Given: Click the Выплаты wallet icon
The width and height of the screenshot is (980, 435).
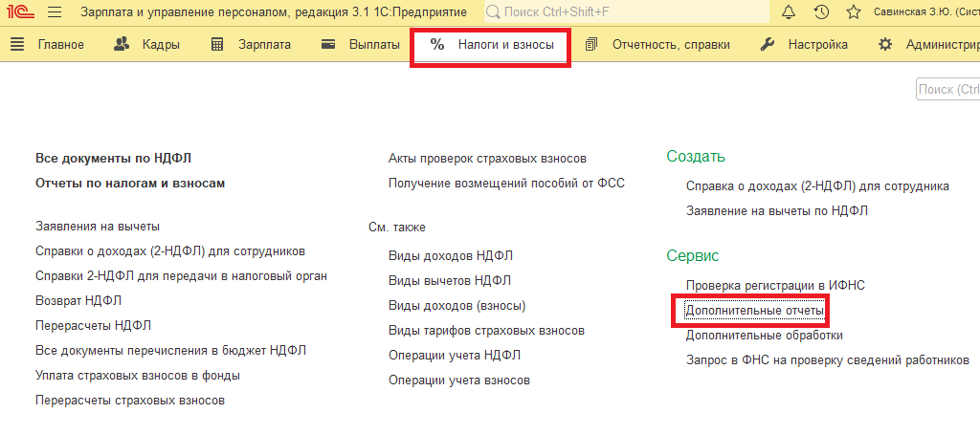Looking at the screenshot, I should click(x=329, y=44).
